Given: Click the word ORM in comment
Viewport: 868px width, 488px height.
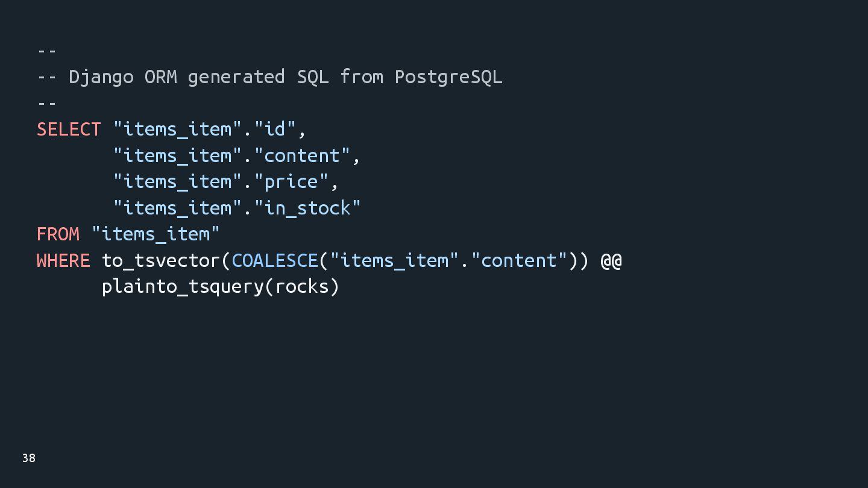Looking at the screenshot, I should point(160,77).
